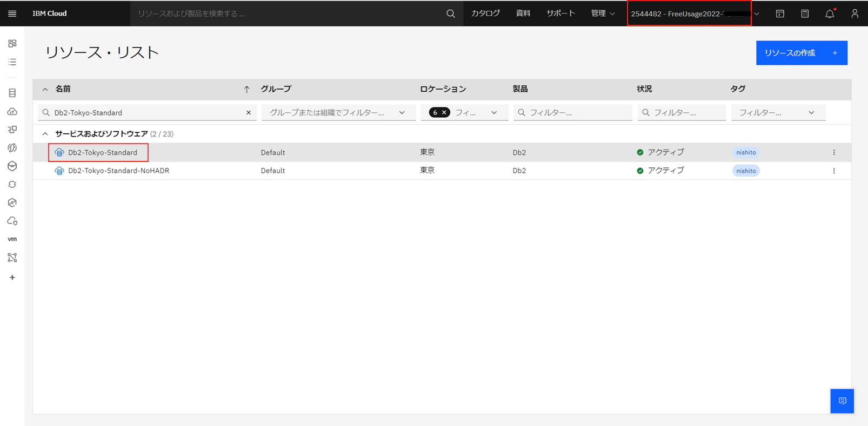Screen dimensions: 868x426
Task: Open the sidebar cloud upload icon
Action: point(12,111)
